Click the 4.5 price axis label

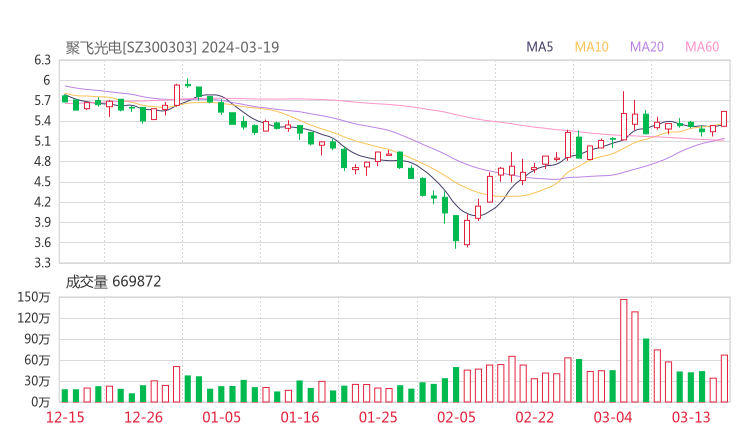(42, 182)
